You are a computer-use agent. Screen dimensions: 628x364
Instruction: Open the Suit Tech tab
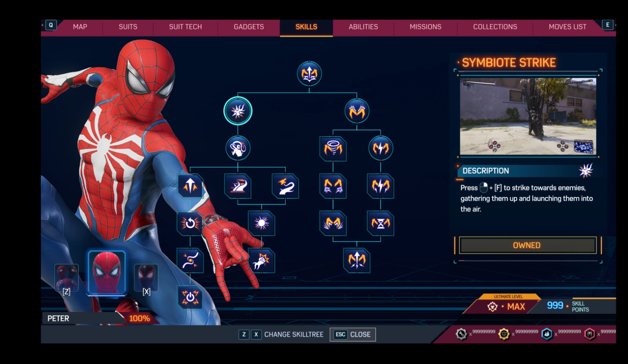point(185,27)
